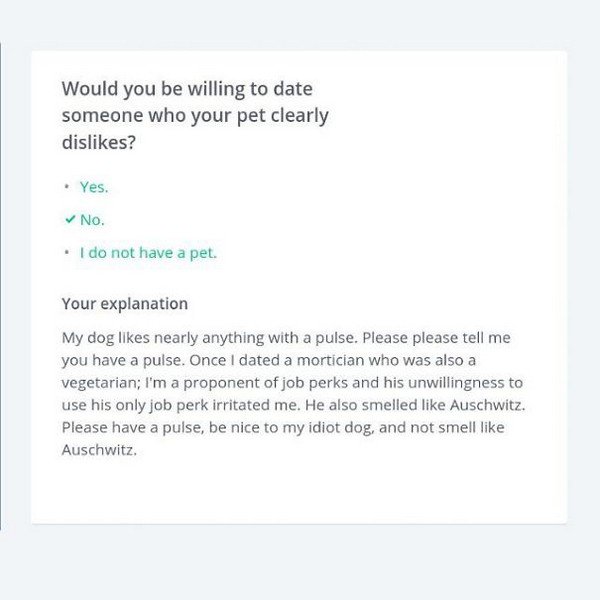Select the "Yes." answer option
Image resolution: width=600 pixels, height=600 pixels.
pyautogui.click(x=94, y=187)
